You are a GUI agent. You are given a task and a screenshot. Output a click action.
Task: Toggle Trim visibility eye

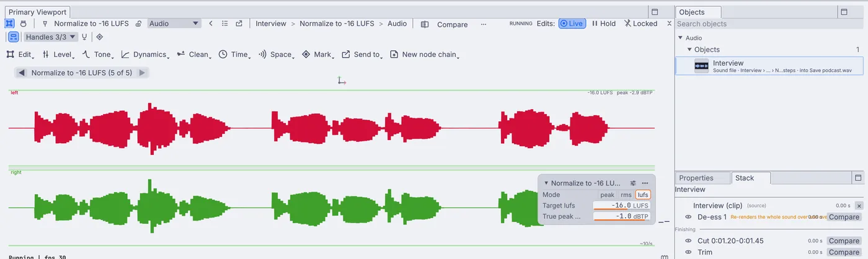(x=688, y=252)
